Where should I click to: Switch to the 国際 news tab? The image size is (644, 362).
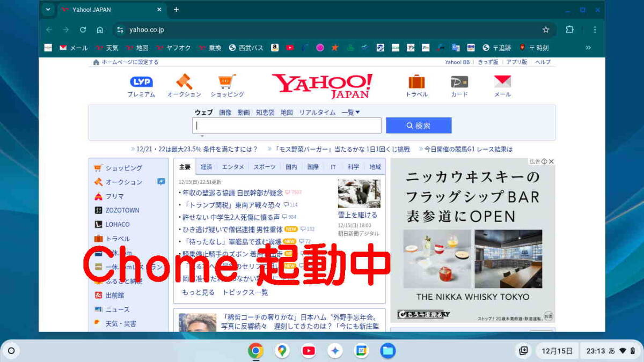pyautogui.click(x=313, y=167)
